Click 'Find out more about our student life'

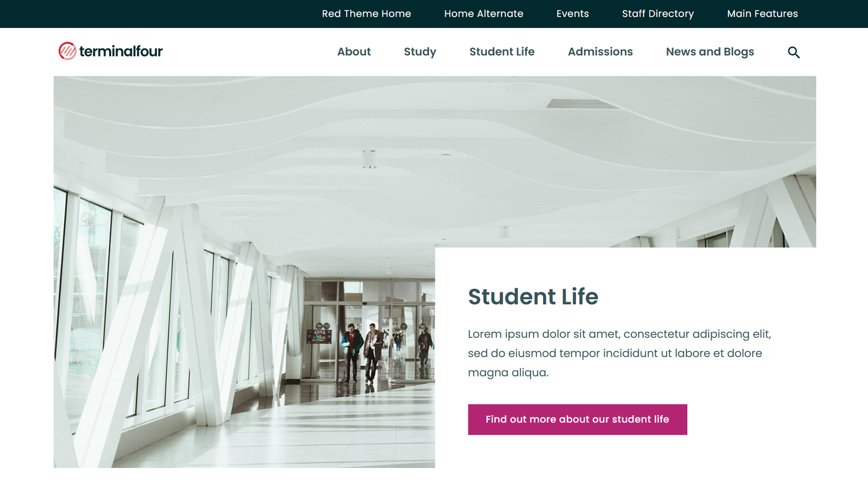577,419
